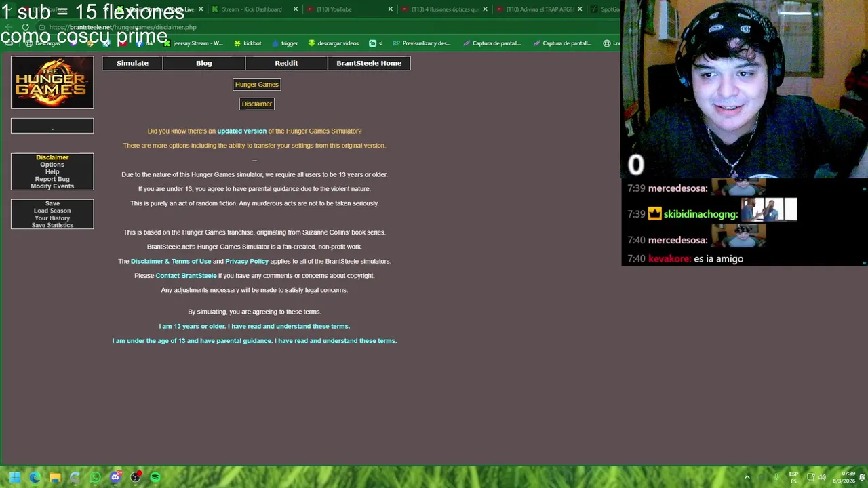This screenshot has height=488, width=868.
Task: Click the microphone tray icon
Action: point(776,477)
